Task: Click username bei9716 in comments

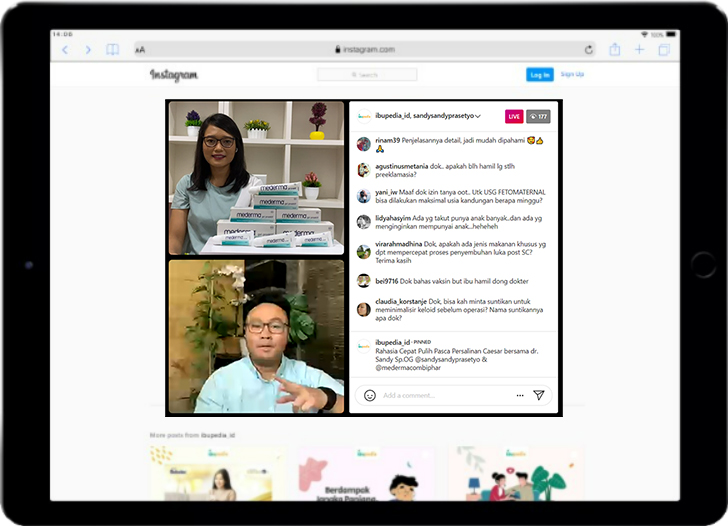Action: click(387, 281)
